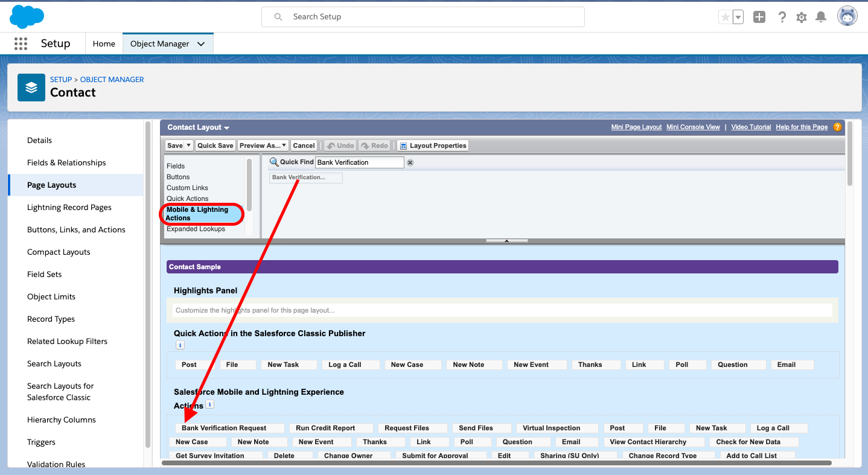Expand the Object Manager tab chevron
This screenshot has height=475, width=868.
click(x=201, y=43)
